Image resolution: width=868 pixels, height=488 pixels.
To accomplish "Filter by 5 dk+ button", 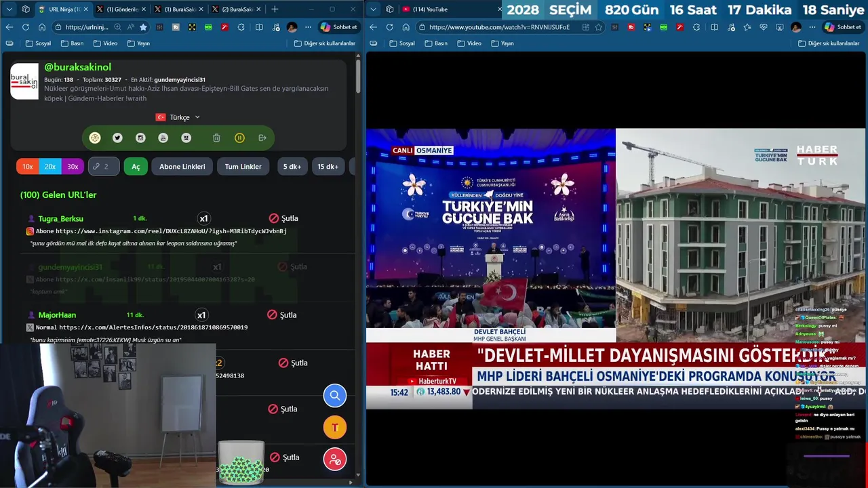I will pyautogui.click(x=292, y=166).
